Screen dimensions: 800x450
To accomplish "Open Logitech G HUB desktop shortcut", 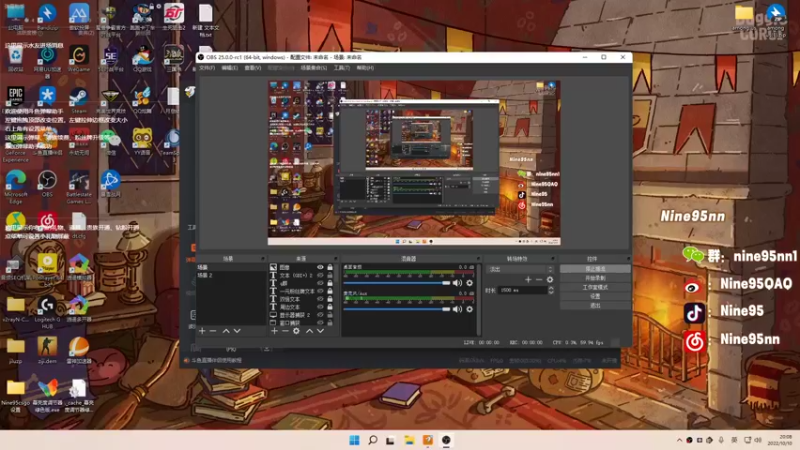I will 47,312.
